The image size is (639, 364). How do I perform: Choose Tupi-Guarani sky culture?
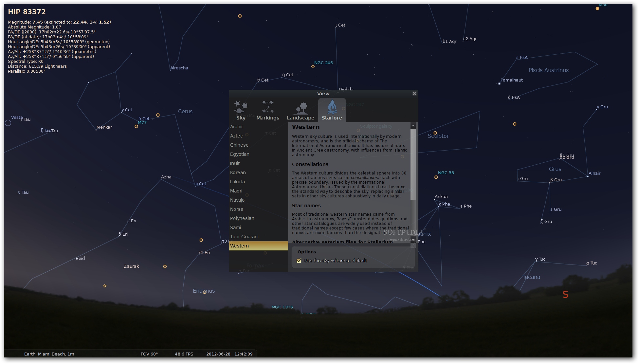click(258, 237)
